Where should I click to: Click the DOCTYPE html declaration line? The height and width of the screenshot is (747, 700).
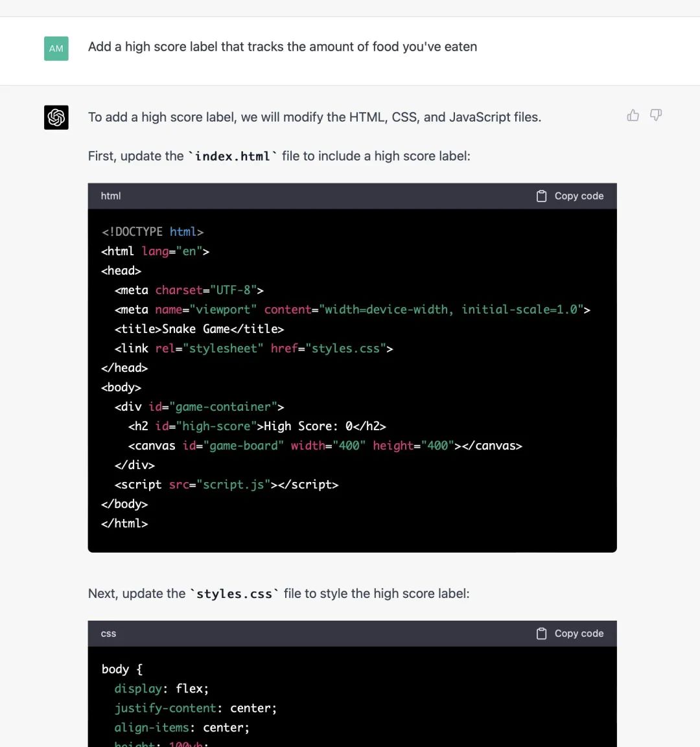click(152, 231)
